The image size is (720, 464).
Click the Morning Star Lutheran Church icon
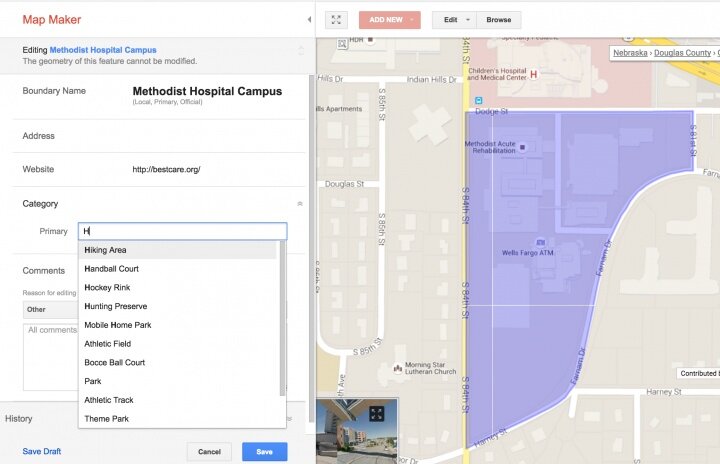point(398,368)
